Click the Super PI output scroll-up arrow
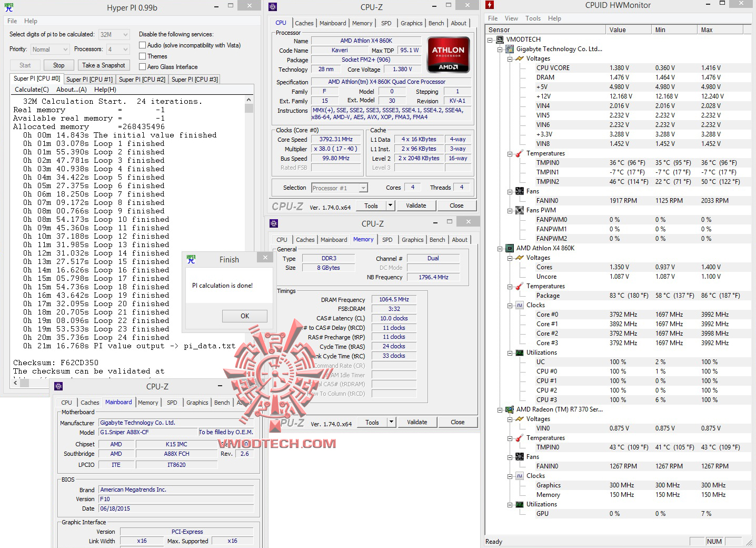The image size is (756, 548). click(249, 100)
